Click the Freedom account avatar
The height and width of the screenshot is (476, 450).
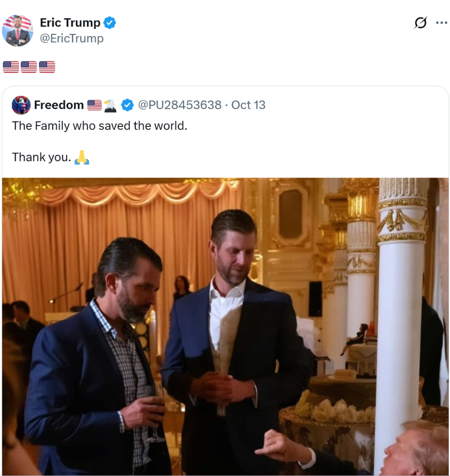(21, 105)
